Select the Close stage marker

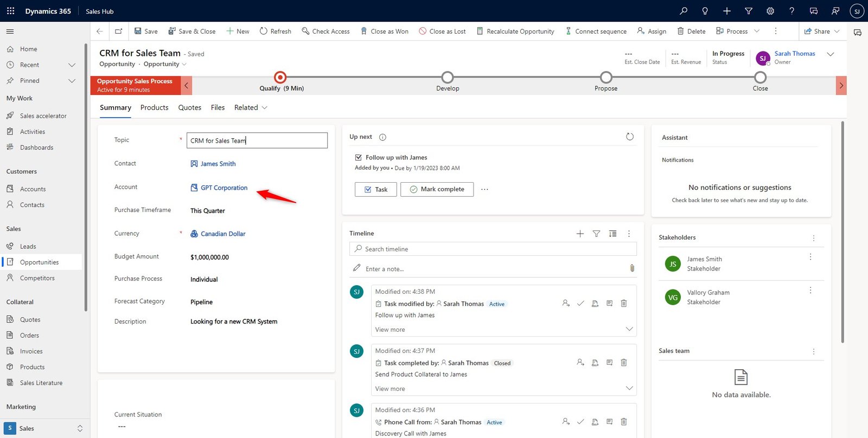tap(761, 77)
